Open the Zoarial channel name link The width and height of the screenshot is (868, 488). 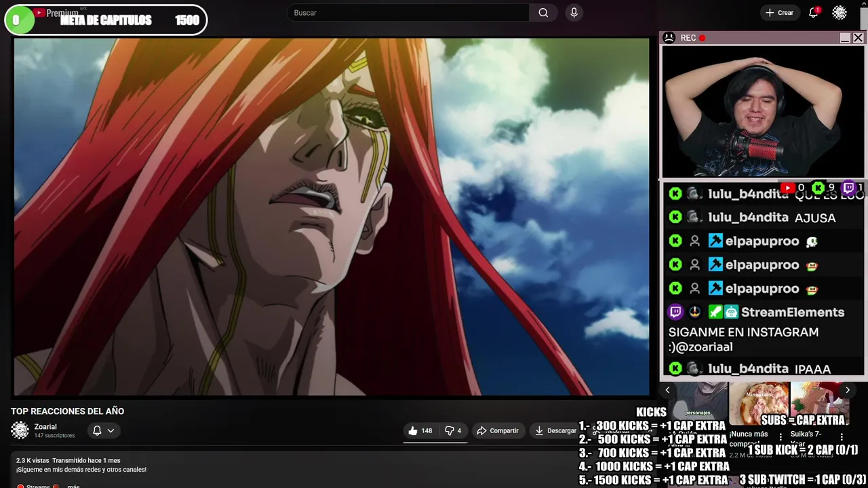[x=45, y=427]
